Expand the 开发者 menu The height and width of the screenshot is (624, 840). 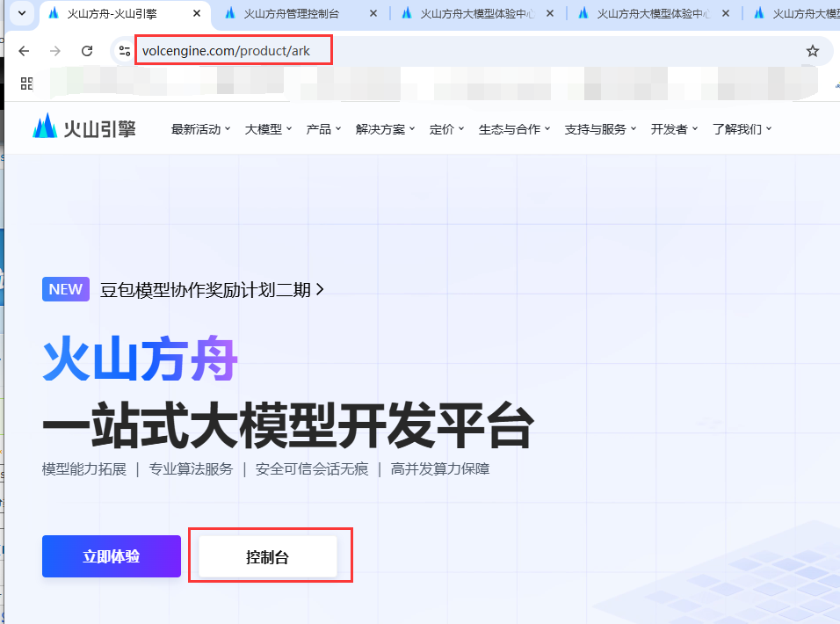674,129
